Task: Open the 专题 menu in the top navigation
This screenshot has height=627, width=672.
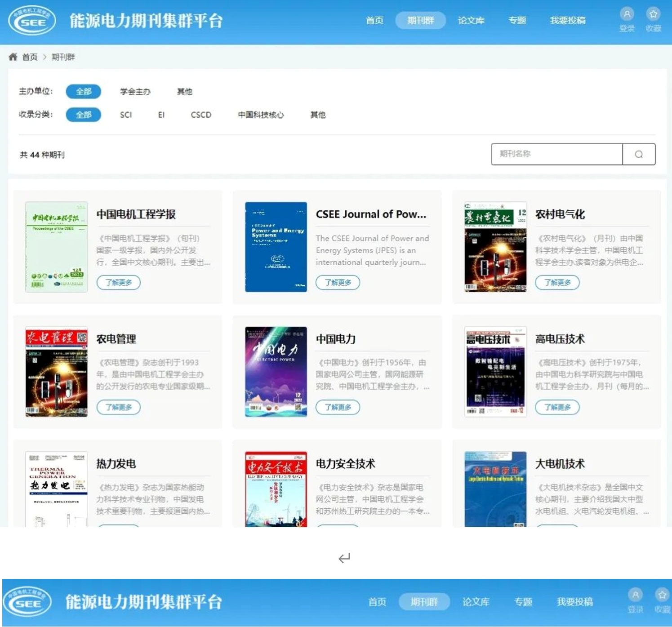Action: (517, 21)
